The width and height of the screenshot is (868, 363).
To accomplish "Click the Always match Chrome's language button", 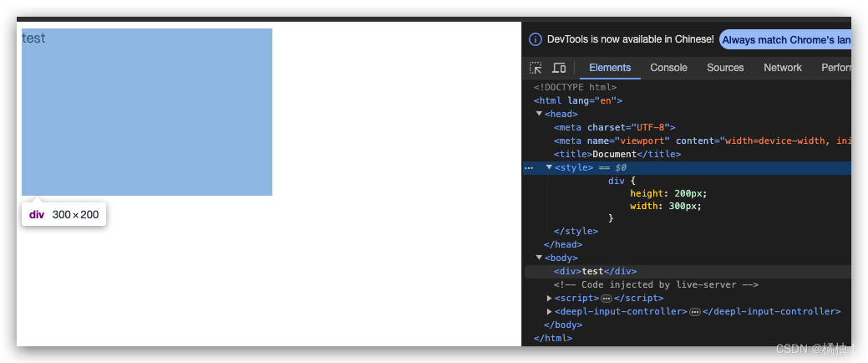I will click(785, 39).
